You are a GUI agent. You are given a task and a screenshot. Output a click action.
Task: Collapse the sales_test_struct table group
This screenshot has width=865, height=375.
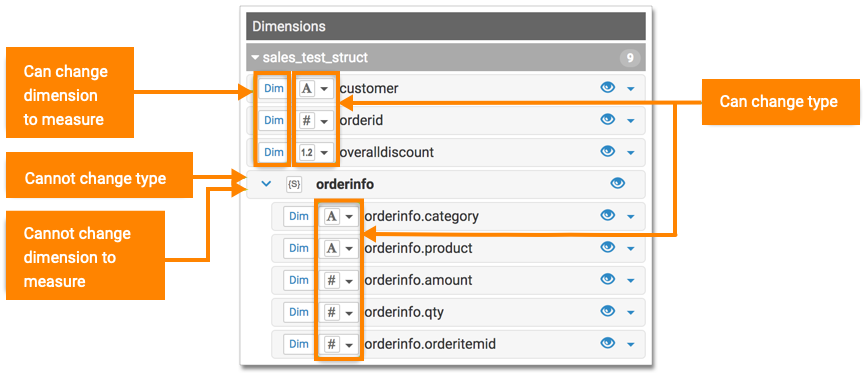pyautogui.click(x=255, y=57)
